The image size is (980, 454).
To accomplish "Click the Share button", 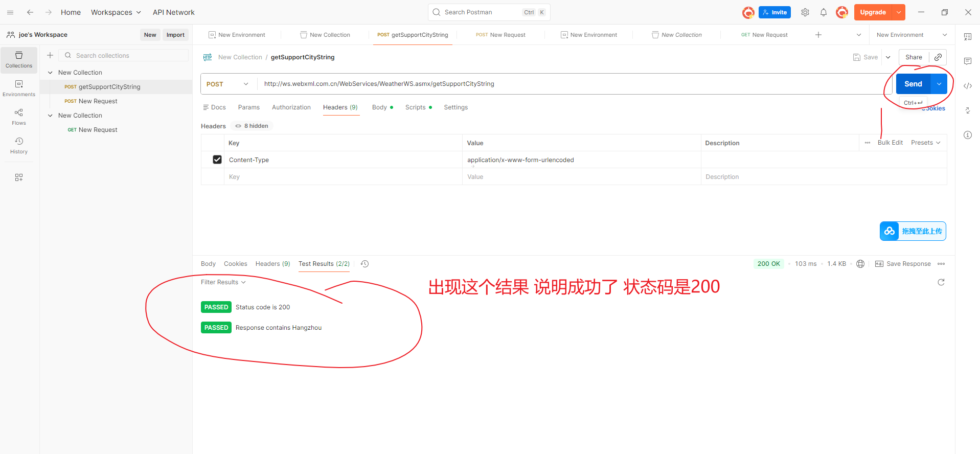I will [x=914, y=57].
